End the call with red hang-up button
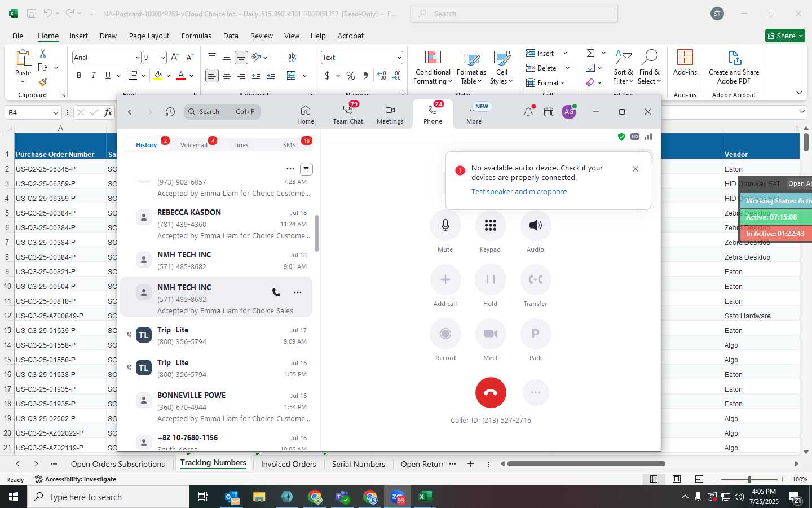This screenshot has width=812, height=508. click(x=491, y=392)
